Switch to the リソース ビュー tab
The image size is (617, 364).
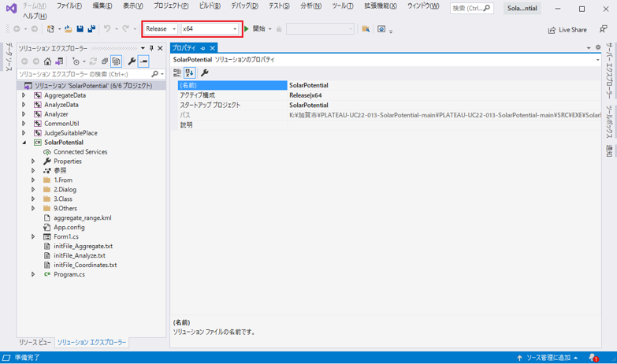click(x=35, y=343)
